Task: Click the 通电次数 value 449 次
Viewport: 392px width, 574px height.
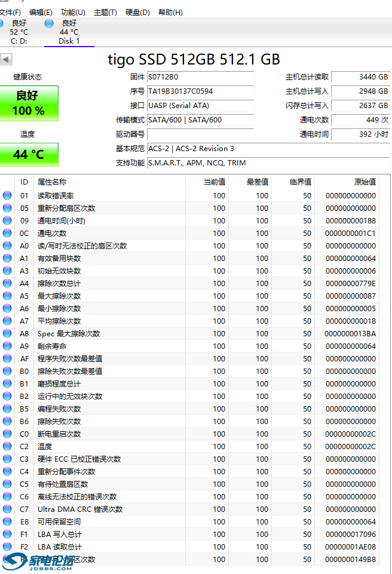Action: point(360,119)
